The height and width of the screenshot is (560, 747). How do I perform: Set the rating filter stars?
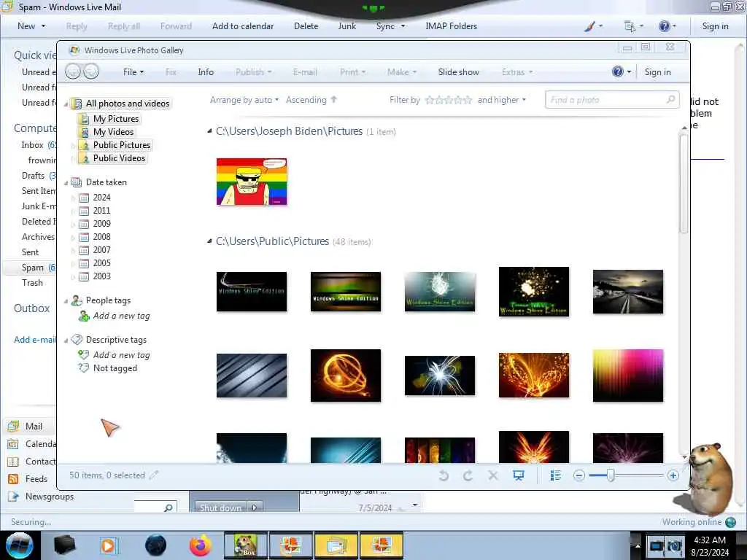click(x=449, y=100)
